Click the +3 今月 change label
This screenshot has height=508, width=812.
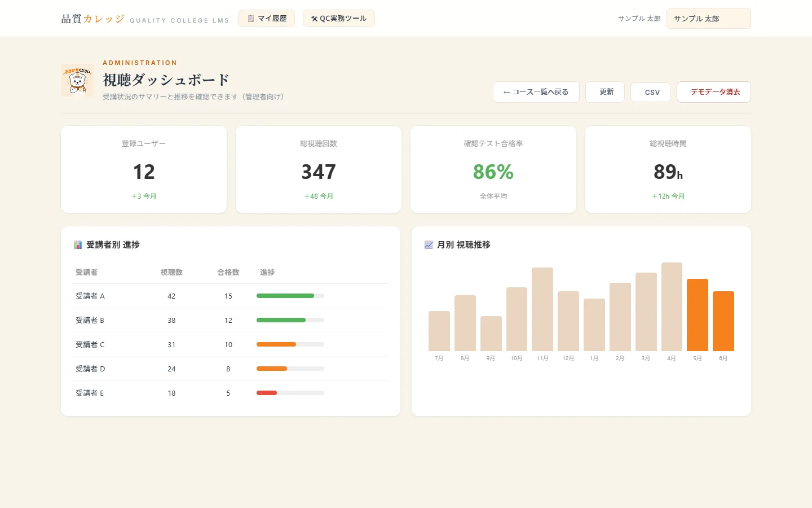(x=144, y=196)
